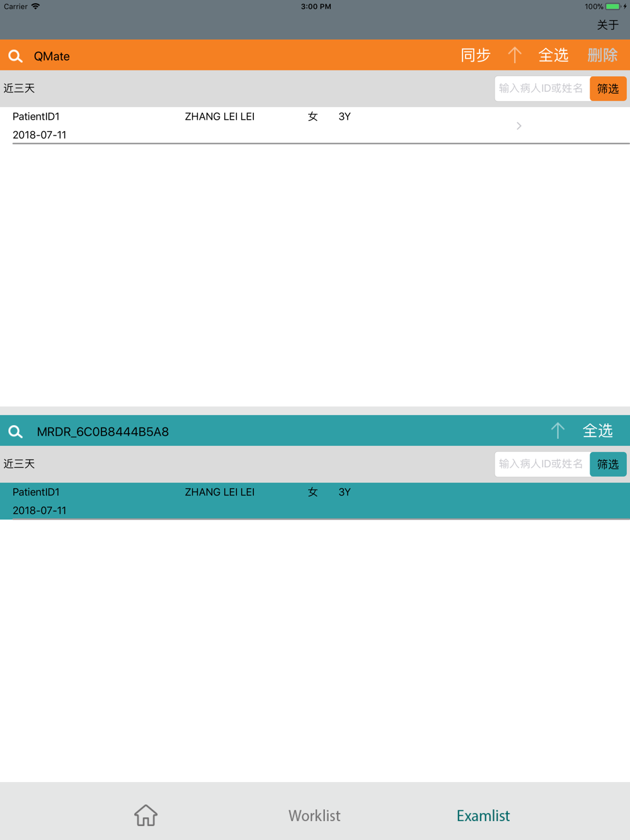Screen dimensions: 630x840
Task: Open the disclosure chevron on the QMate PatientID1 row
Action: tap(519, 126)
